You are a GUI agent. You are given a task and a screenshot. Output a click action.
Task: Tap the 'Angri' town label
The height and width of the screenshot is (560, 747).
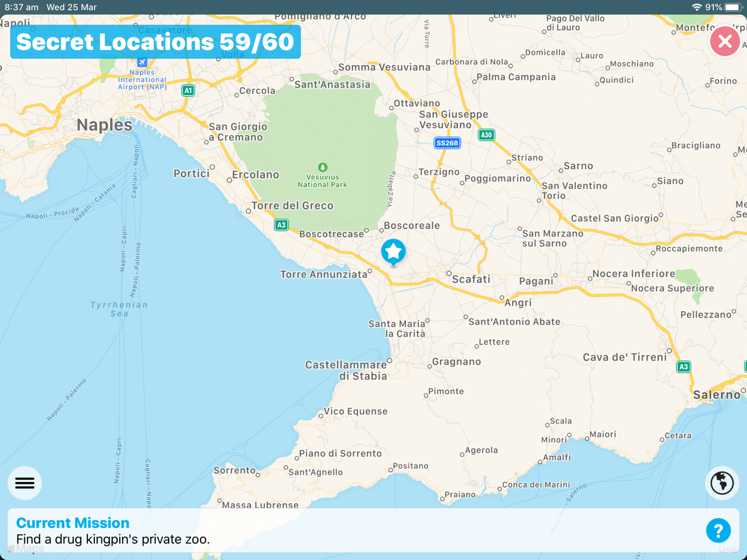click(x=518, y=302)
